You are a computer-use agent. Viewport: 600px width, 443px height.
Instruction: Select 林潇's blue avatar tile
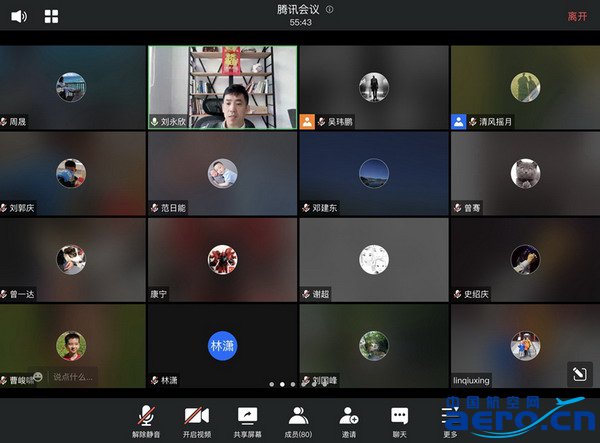pos(222,346)
